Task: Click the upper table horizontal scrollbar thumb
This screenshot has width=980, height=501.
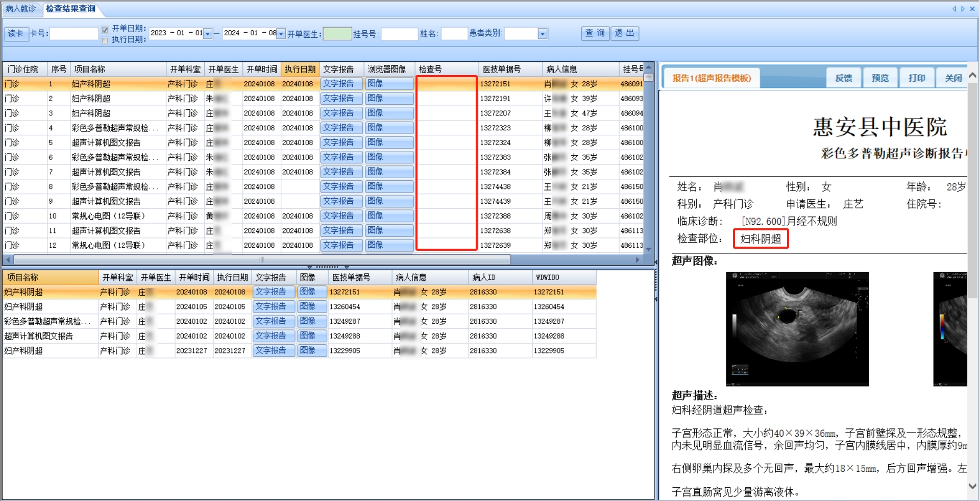Action: [x=262, y=260]
